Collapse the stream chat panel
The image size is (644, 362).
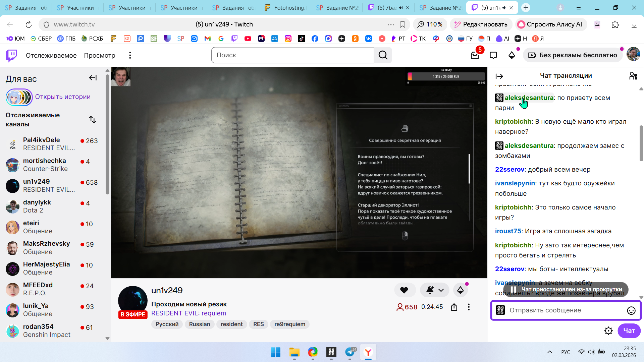[499, 76]
